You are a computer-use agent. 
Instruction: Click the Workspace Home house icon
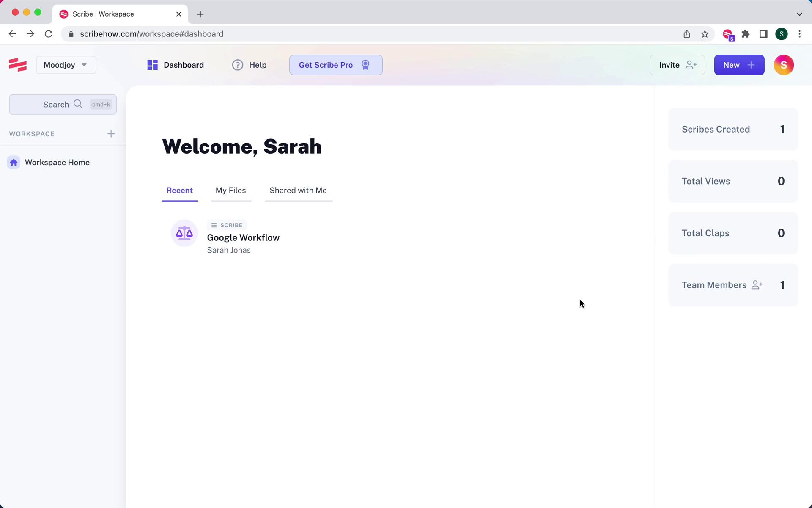click(14, 162)
